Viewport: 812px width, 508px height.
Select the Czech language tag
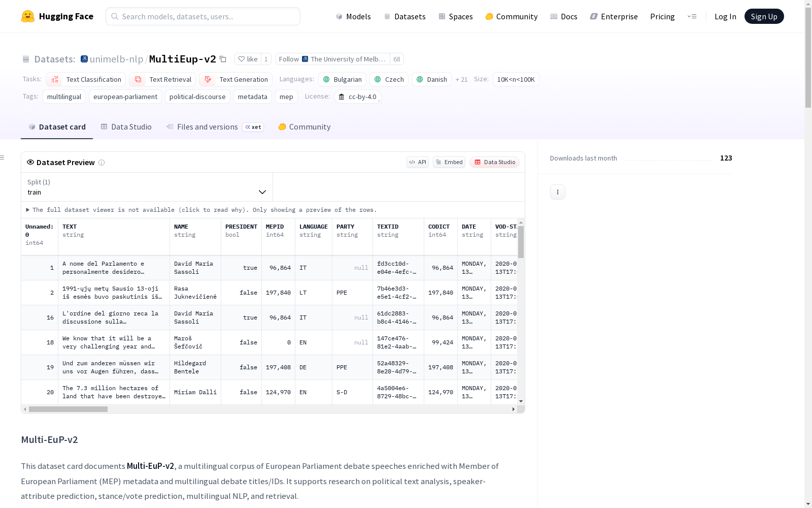click(x=389, y=79)
